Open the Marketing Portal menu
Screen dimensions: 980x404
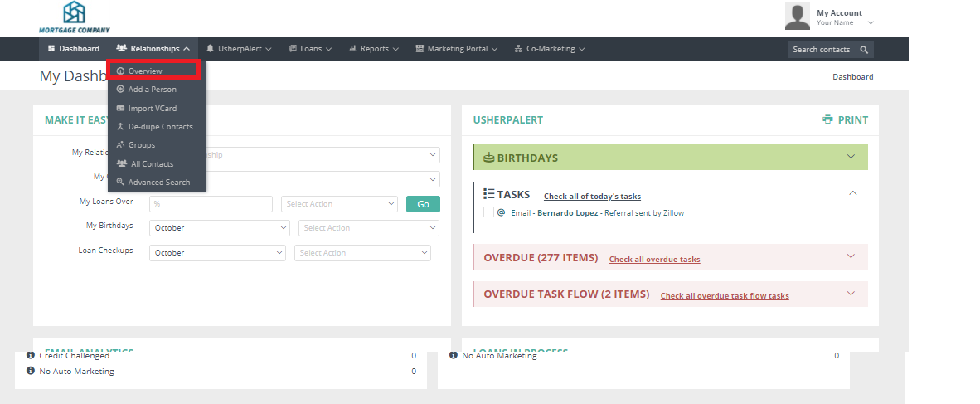pos(457,49)
